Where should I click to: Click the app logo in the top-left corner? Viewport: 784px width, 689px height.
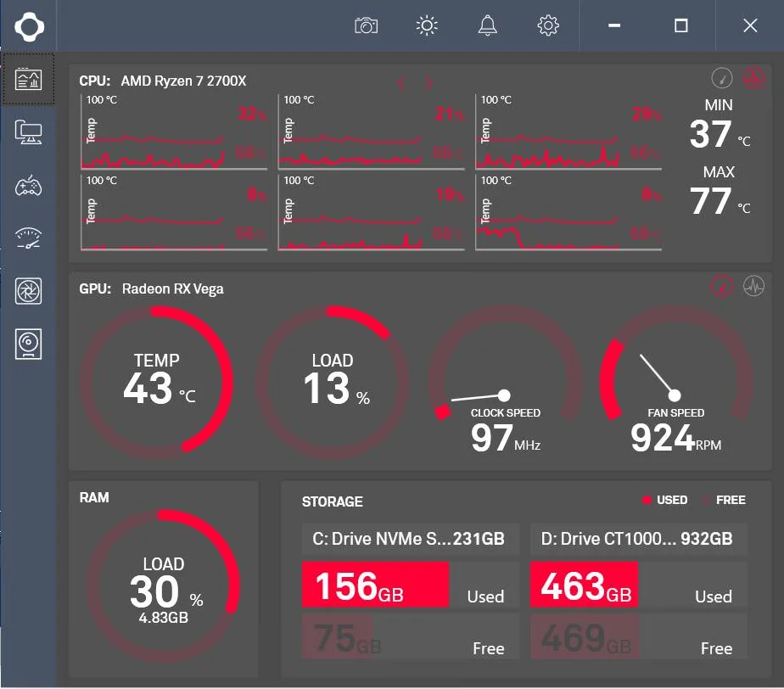pos(29,26)
